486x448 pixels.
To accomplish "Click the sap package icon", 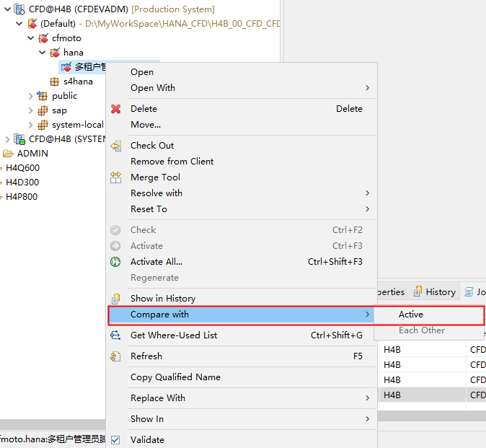I will point(43,110).
